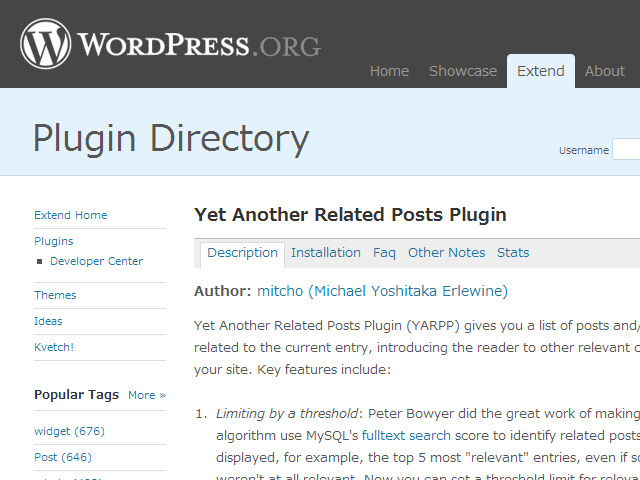
Task: Click More » next to Popular Tags
Action: coord(147,395)
